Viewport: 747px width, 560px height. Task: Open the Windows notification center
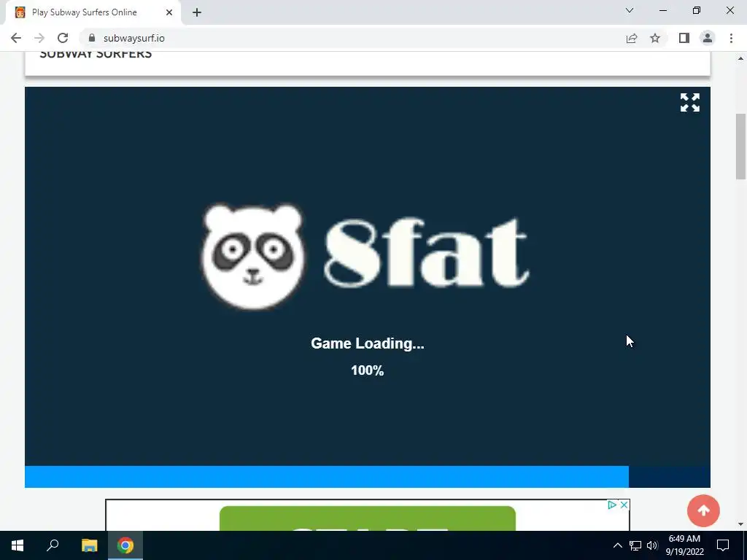point(723,545)
